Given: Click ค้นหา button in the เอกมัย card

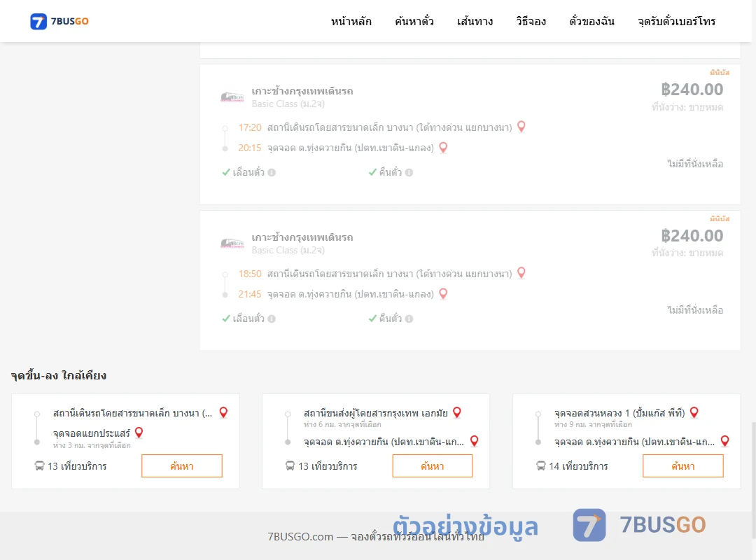Looking at the screenshot, I should (433, 466).
